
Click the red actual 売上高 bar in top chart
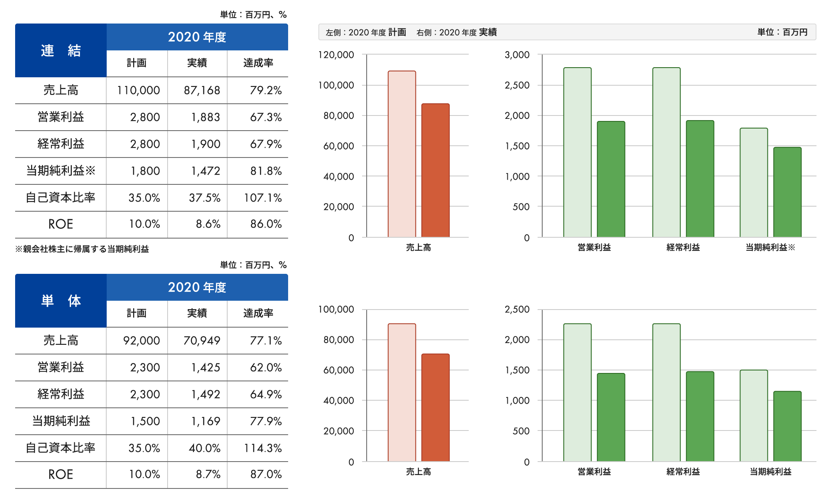click(x=436, y=171)
